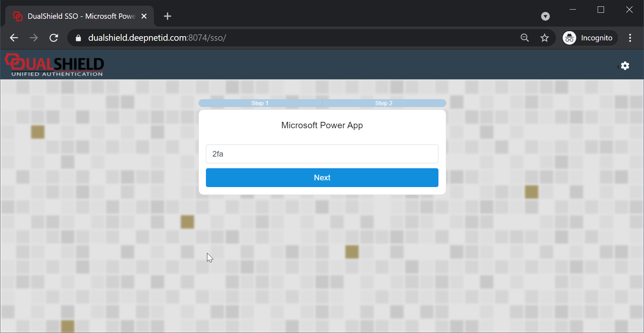This screenshot has height=333, width=644.
Task: Click the browser forward arrow
Action: point(34,38)
